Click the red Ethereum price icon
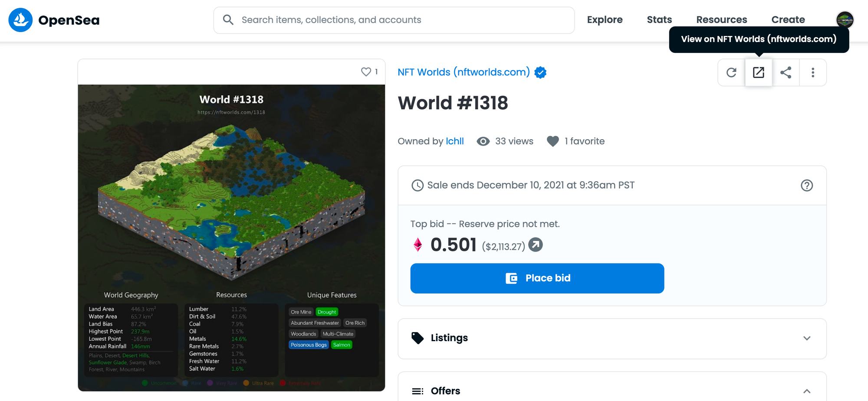The width and height of the screenshot is (868, 401). pyautogui.click(x=418, y=245)
